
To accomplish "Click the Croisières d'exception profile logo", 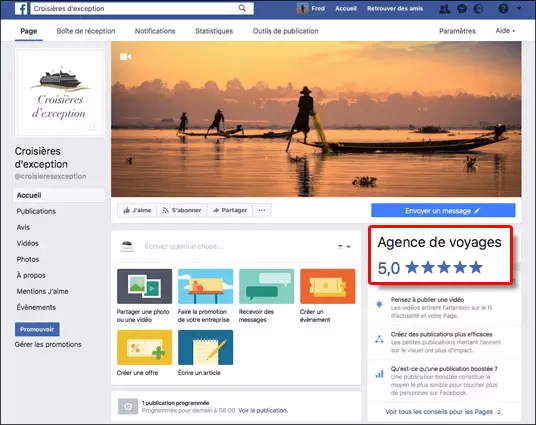I will [60, 93].
